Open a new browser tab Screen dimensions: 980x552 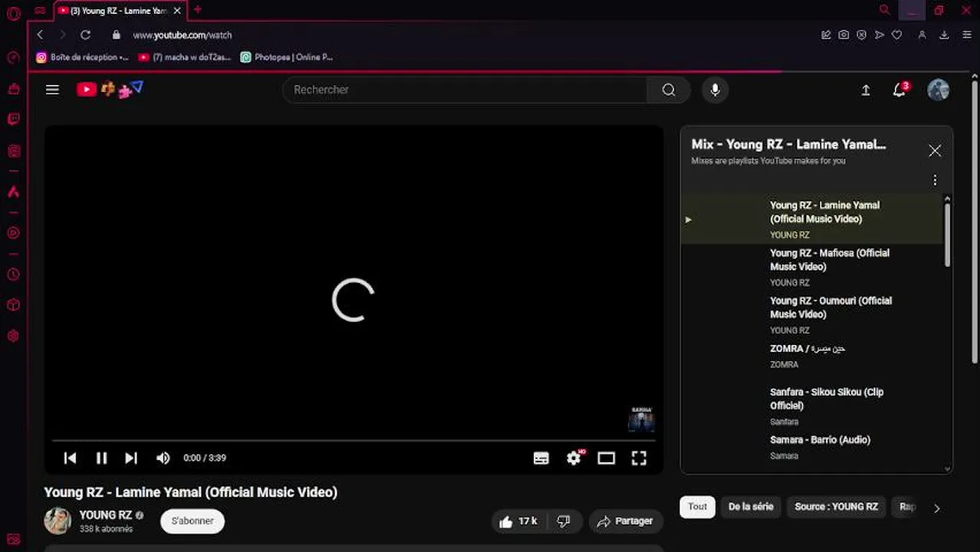click(x=197, y=10)
